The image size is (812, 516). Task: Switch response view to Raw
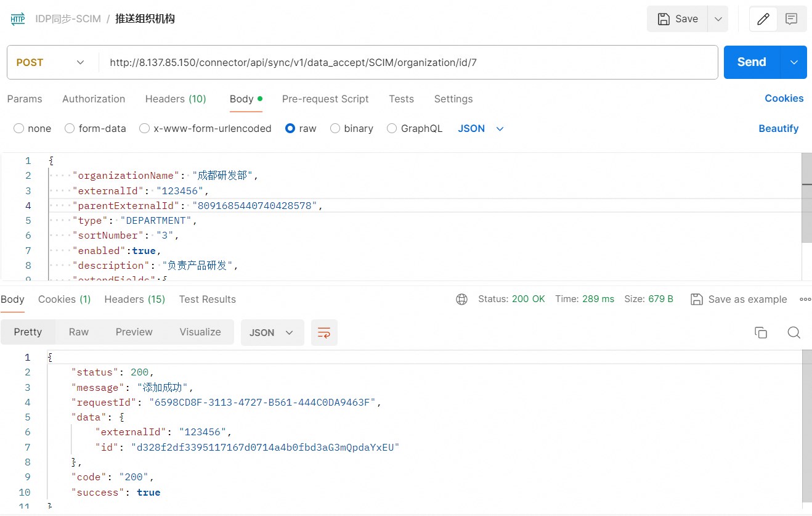(x=79, y=332)
